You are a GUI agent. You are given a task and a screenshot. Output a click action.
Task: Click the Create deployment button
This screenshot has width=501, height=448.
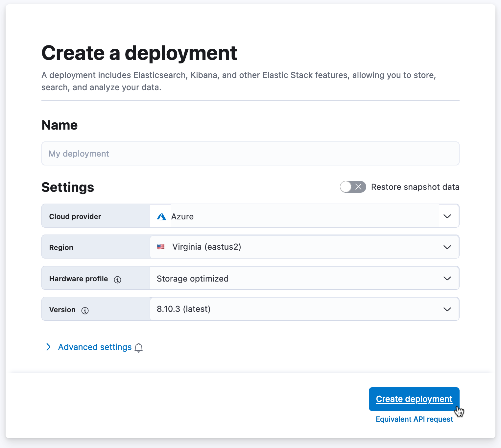tap(414, 399)
